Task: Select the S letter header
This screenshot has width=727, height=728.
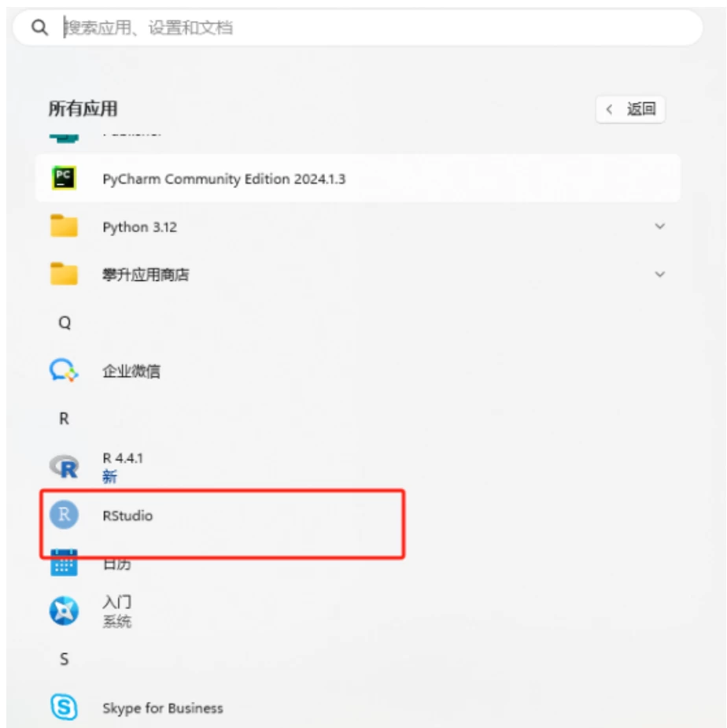Action: (64, 659)
